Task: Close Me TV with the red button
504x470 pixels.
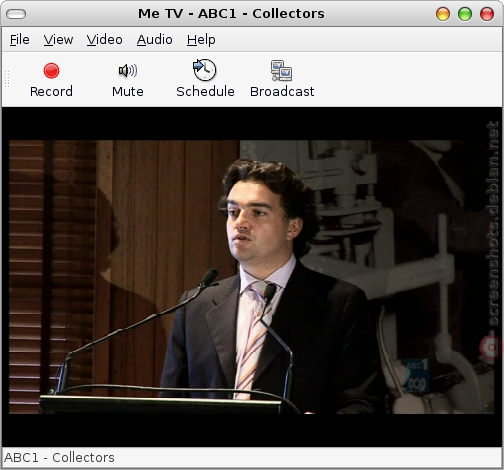Action: pos(487,14)
